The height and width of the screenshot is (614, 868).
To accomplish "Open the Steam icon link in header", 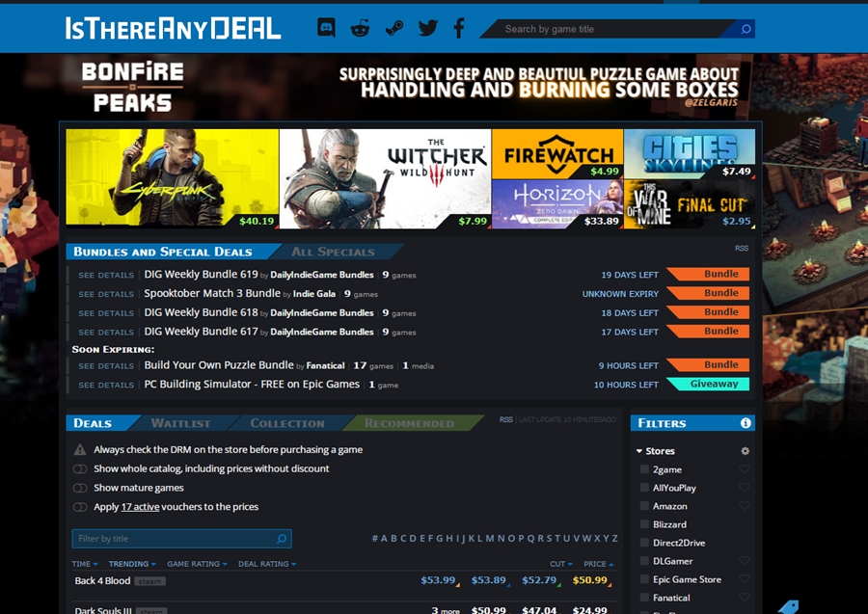I will (x=393, y=28).
